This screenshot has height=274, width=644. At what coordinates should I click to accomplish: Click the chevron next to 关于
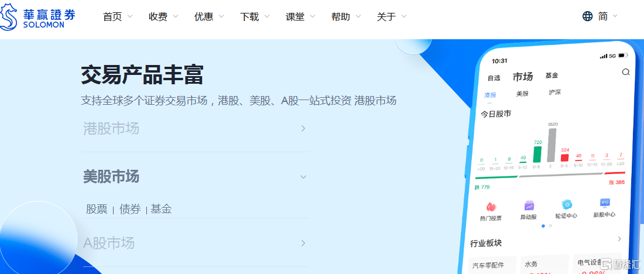pyautogui.click(x=404, y=16)
